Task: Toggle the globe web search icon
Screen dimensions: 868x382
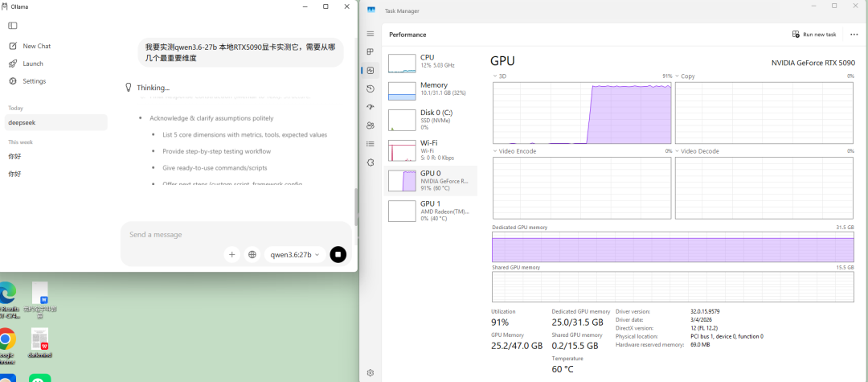Action: coord(252,255)
